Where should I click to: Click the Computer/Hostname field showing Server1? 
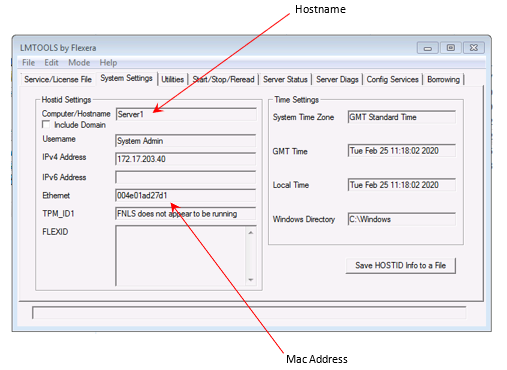point(186,114)
